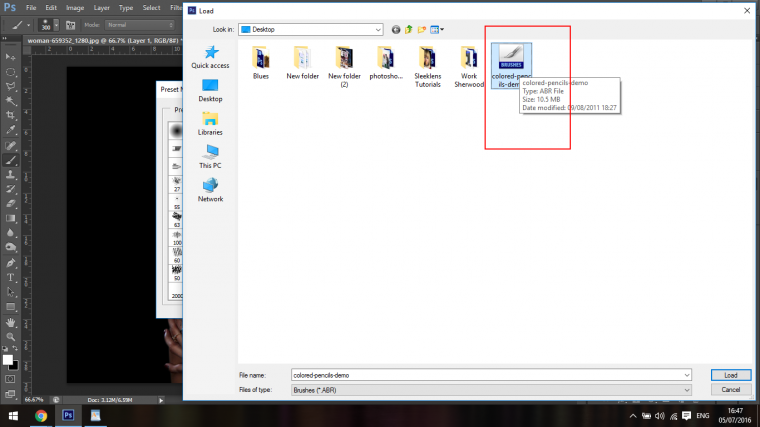Select the Eraser tool
The image size is (760, 427).
click(x=10, y=204)
